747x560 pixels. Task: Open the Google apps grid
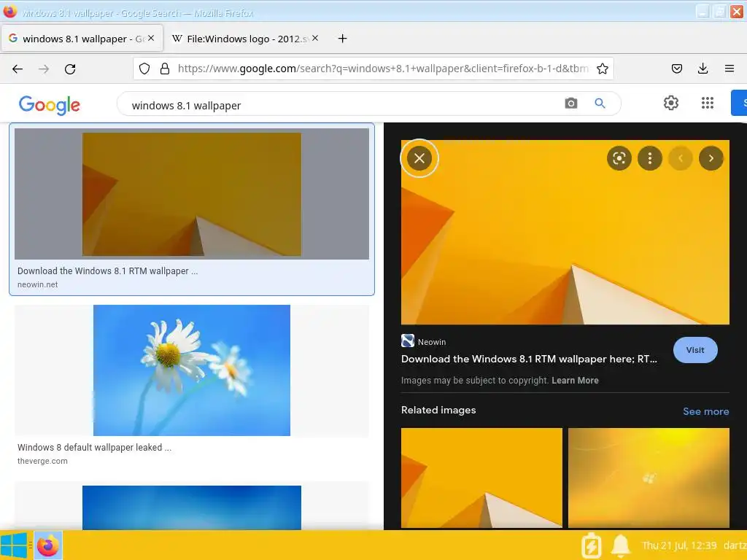coord(708,103)
